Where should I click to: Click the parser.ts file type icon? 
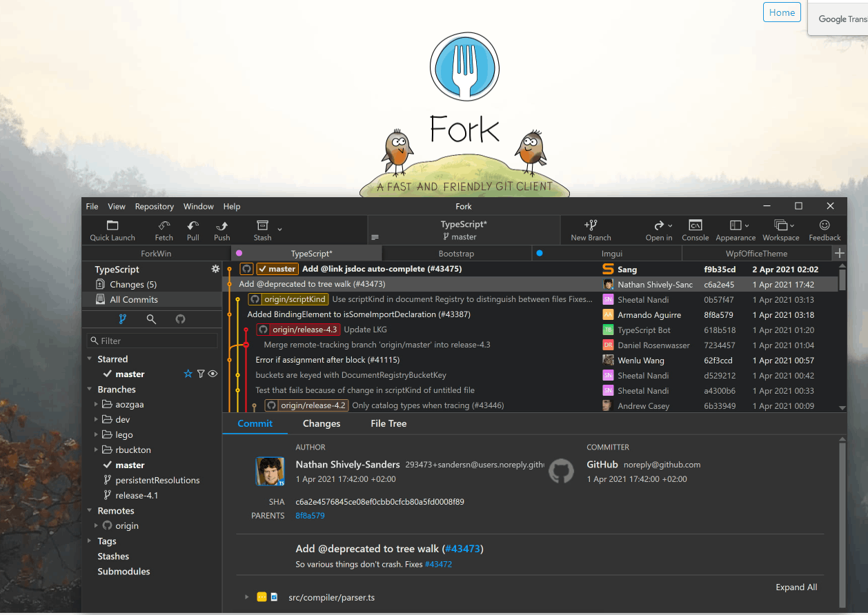[274, 597]
